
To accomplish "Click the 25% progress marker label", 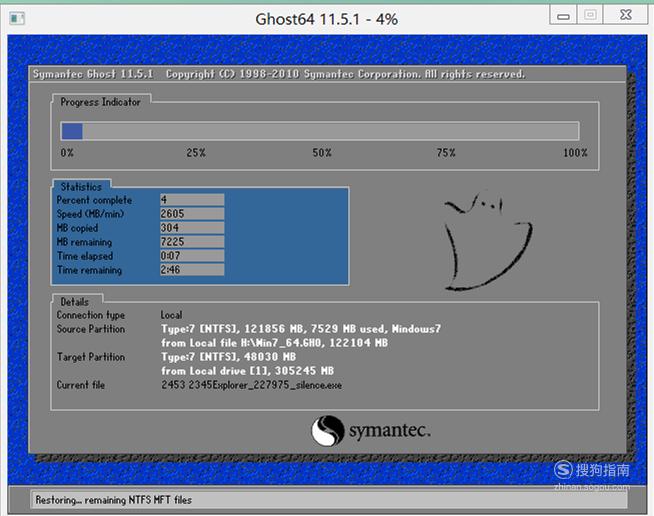I will tap(196, 153).
